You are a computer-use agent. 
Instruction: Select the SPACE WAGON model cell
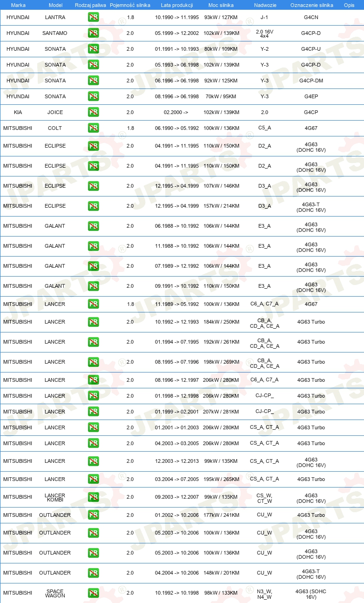pos(55,593)
